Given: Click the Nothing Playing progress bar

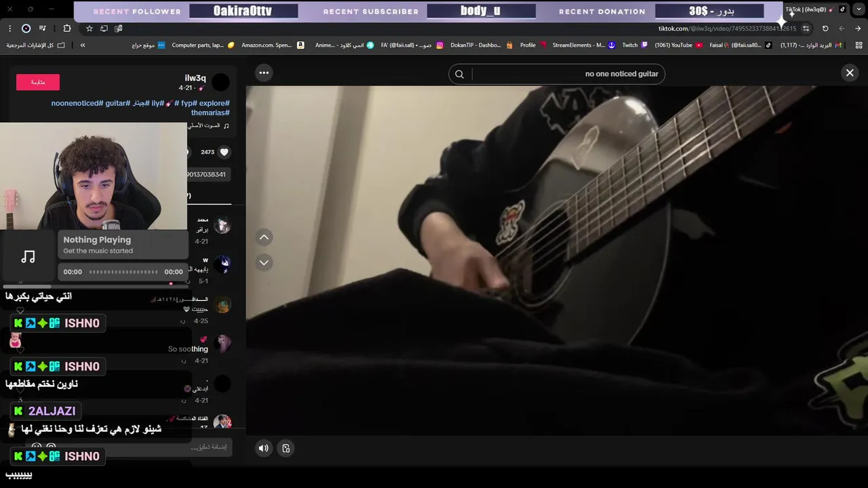Looking at the screenshot, I should click(123, 272).
